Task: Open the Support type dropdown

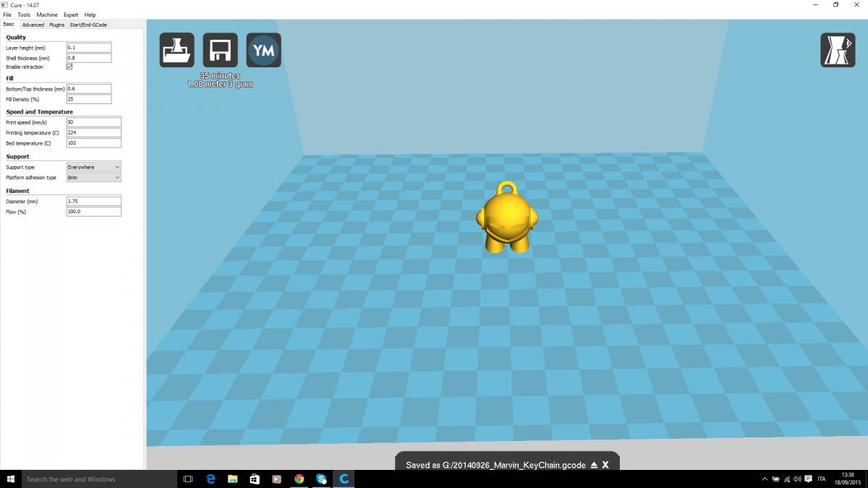Action: [x=93, y=167]
